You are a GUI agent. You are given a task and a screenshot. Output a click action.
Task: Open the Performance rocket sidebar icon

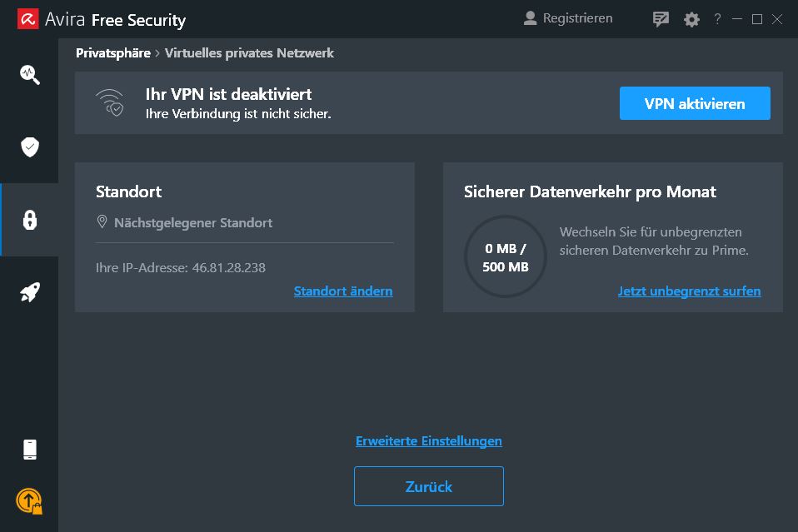pyautogui.click(x=29, y=292)
